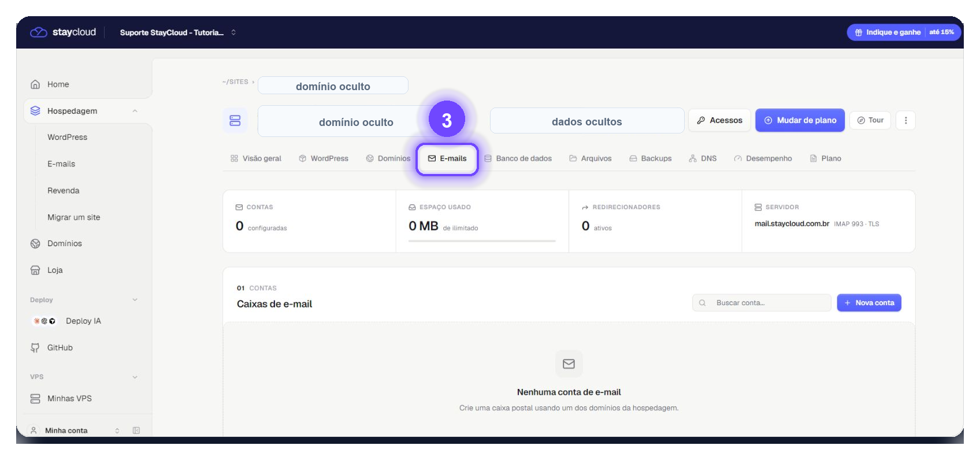Click the Minhas VPS server icon
980x460 pixels.
35,399
